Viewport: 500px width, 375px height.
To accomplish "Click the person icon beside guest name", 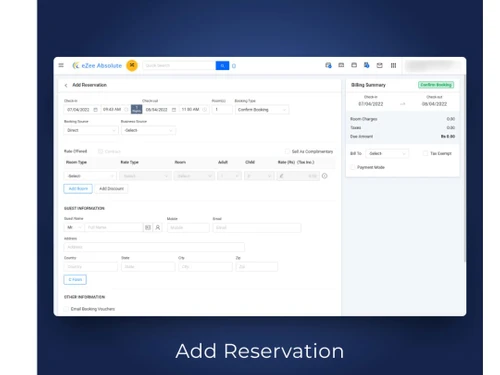I will 158,227.
